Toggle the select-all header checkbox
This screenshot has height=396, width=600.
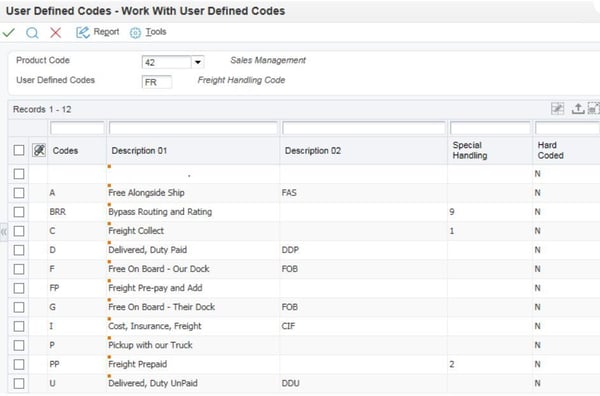point(19,150)
